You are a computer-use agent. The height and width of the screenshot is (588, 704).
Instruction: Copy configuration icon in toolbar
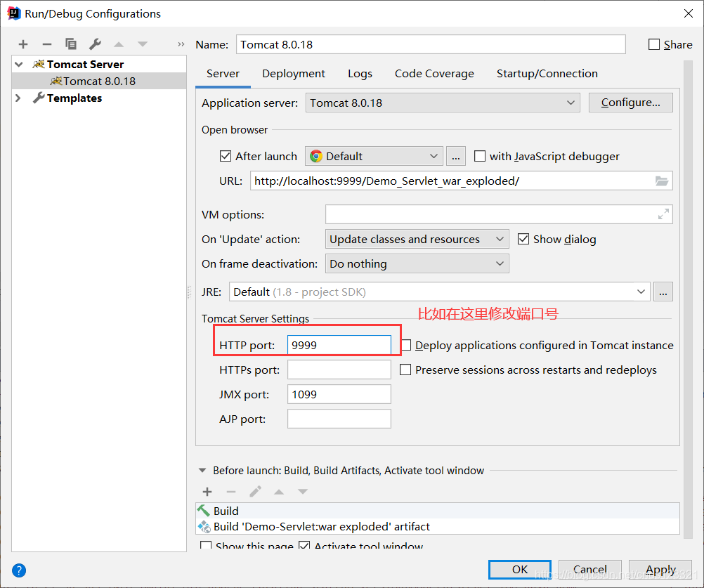tap(71, 44)
